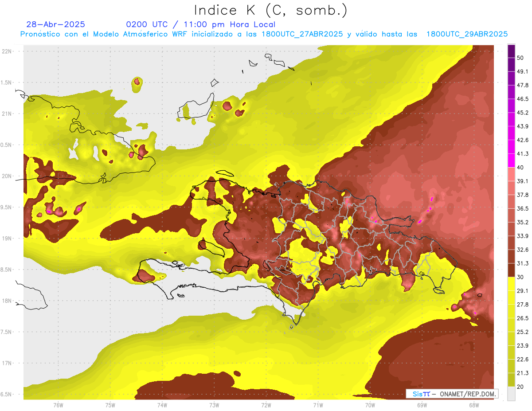Image resolution: width=532 pixels, height=411 pixels.
Task: Click the colorbar label '36.5'
Action: [522, 208]
